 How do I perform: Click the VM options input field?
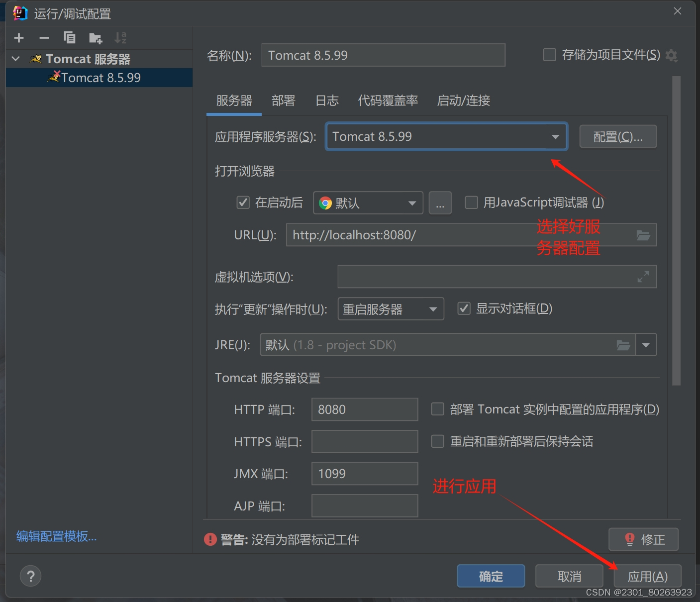tap(497, 277)
